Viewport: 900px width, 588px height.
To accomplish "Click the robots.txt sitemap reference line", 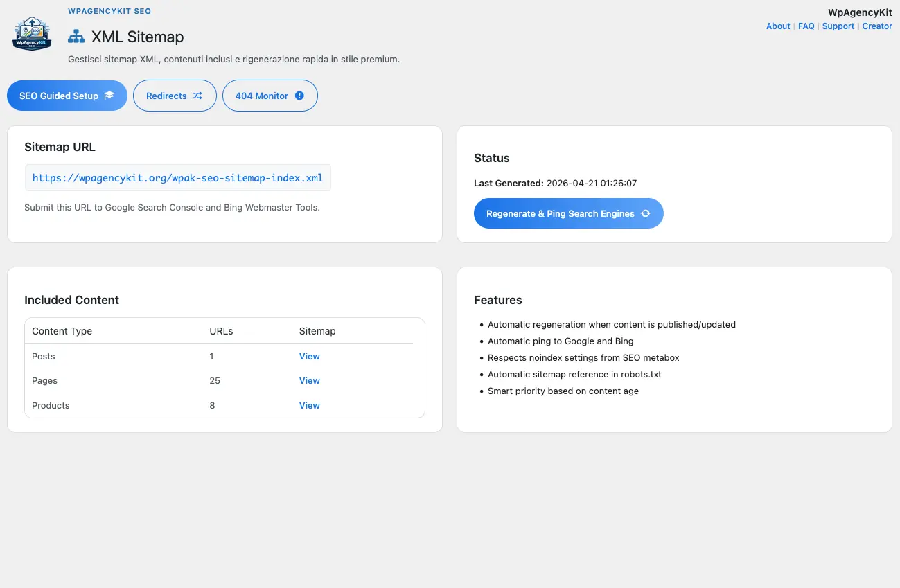I will [574, 374].
